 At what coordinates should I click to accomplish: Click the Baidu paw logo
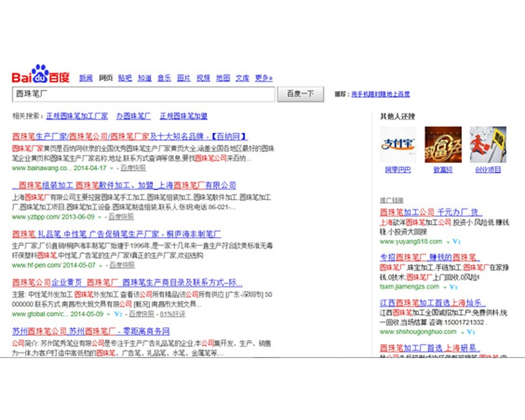tap(40, 73)
